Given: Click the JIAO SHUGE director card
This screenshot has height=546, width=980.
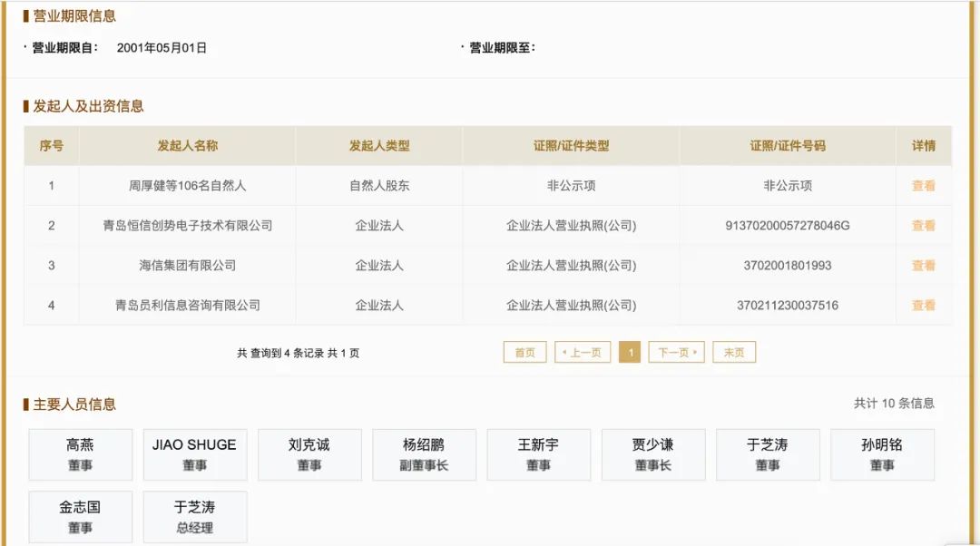Looking at the screenshot, I should click(194, 453).
